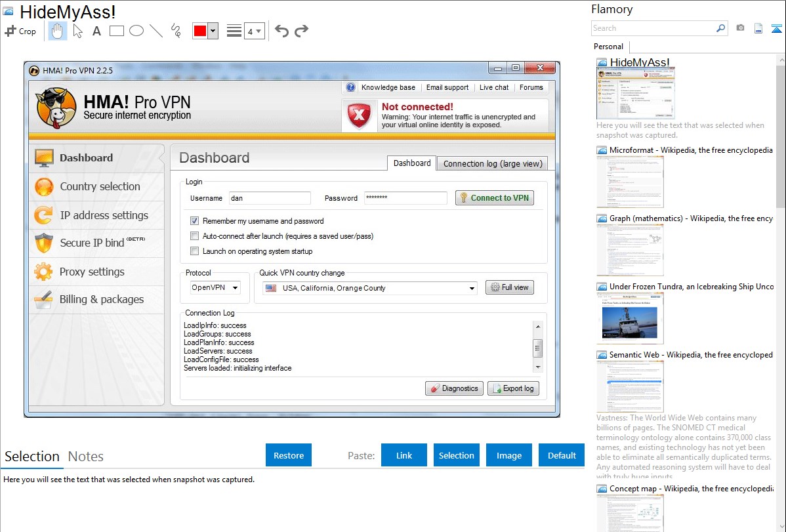Click the Concept map snapshot title
786x532 pixels.
point(691,488)
